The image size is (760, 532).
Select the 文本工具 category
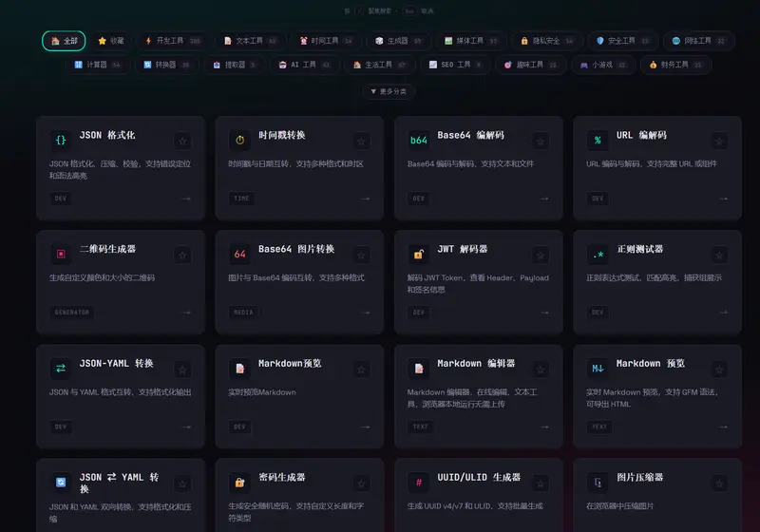tap(251, 41)
